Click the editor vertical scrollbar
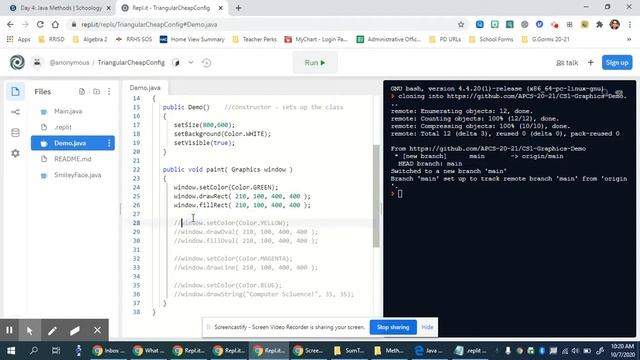640x360 pixels. [x=376, y=196]
